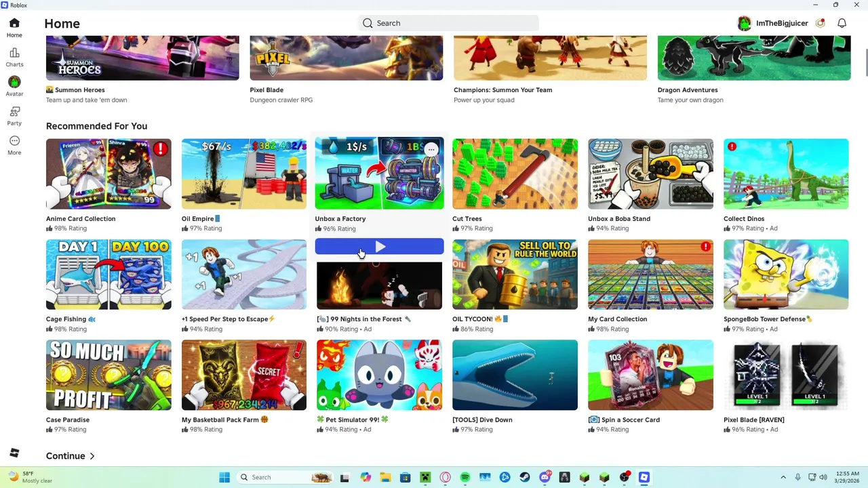Image resolution: width=868 pixels, height=488 pixels.
Task: Open My Basketball Pack Farm thumbnail
Action: (244, 375)
